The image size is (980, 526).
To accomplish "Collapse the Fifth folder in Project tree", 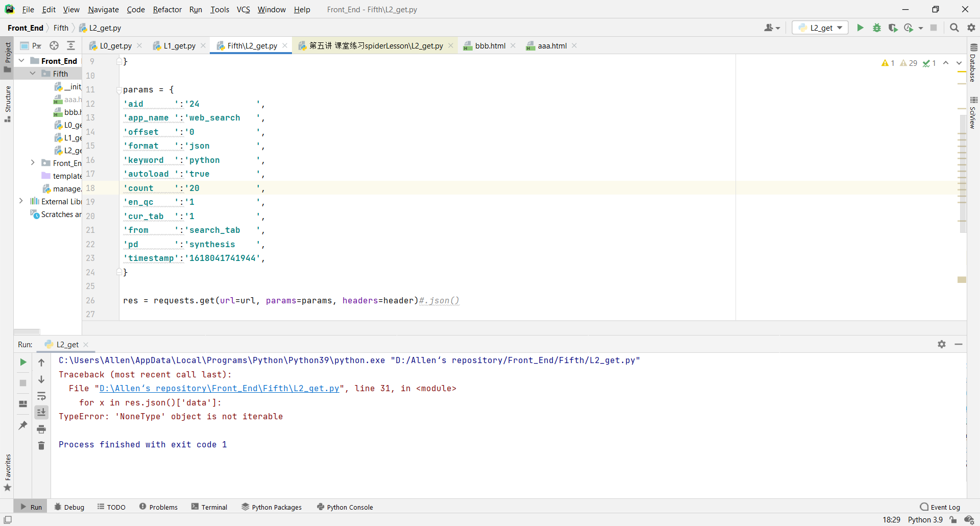I will click(x=34, y=73).
